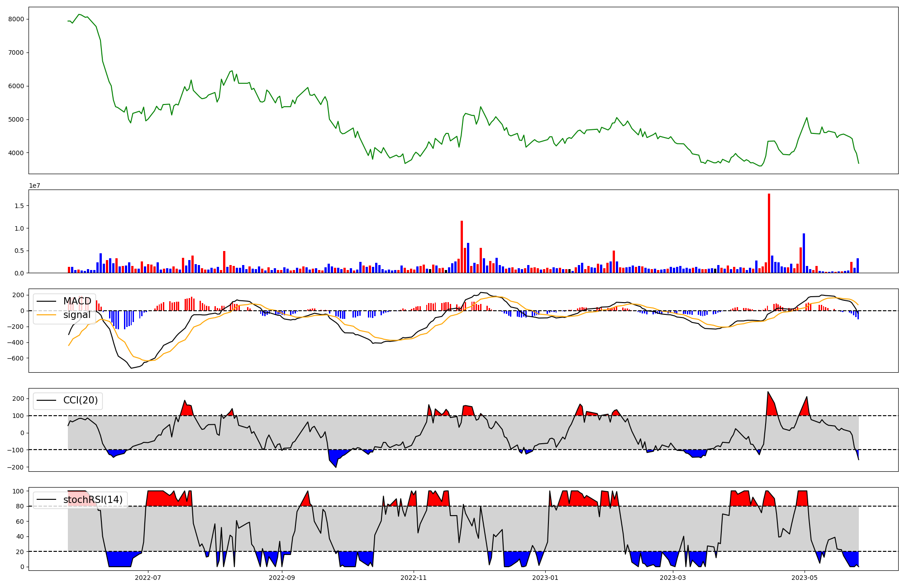Click the orange signal legend line

click(x=46, y=315)
